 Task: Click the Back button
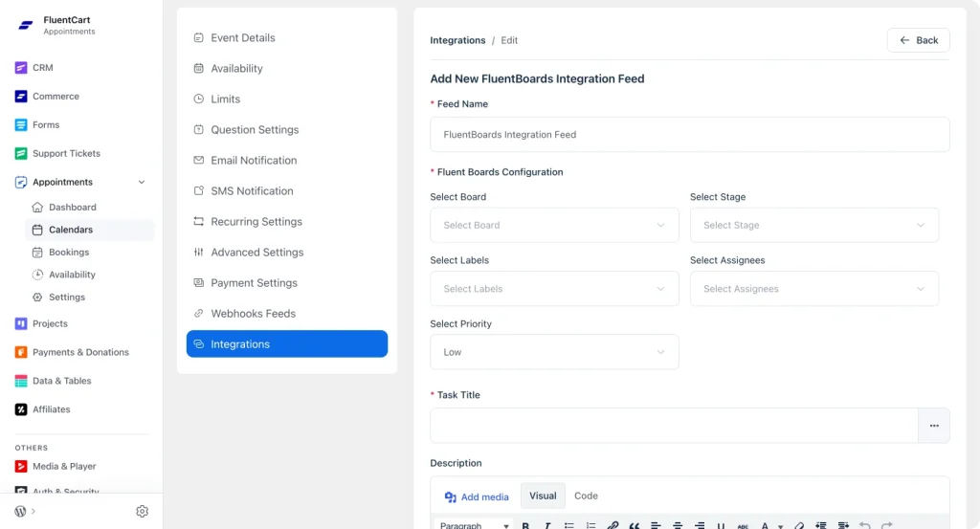[918, 40]
